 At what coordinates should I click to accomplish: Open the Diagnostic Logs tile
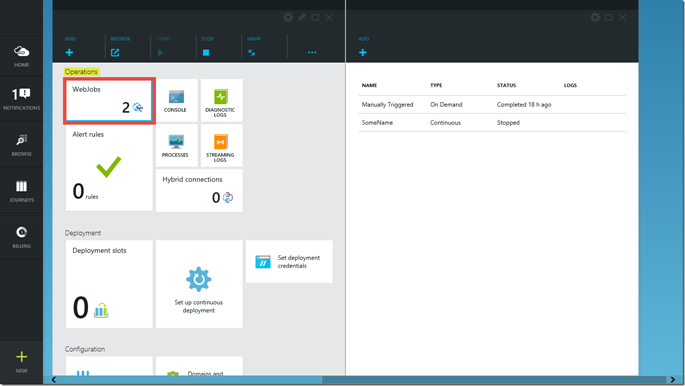point(221,100)
